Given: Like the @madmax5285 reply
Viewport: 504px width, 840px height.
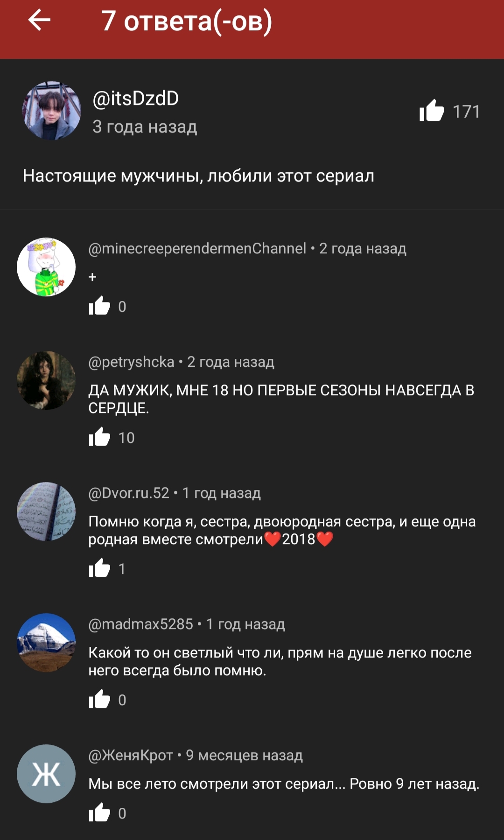Looking at the screenshot, I should (x=99, y=700).
